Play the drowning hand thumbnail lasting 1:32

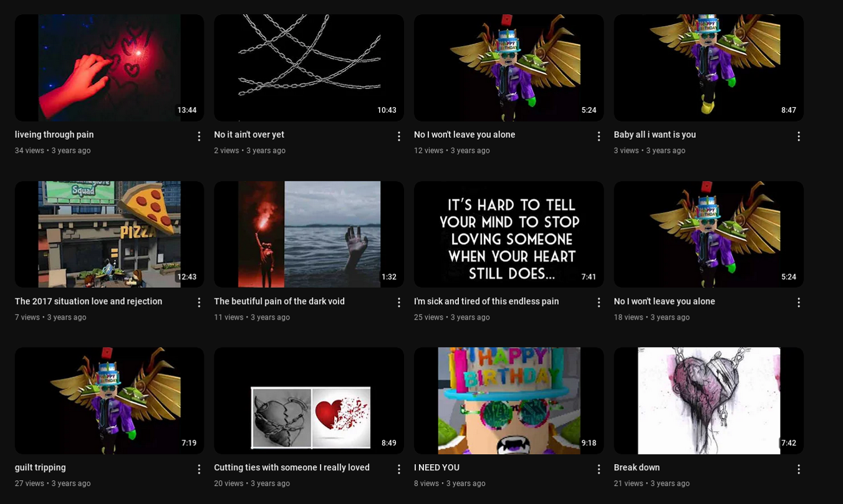(309, 234)
